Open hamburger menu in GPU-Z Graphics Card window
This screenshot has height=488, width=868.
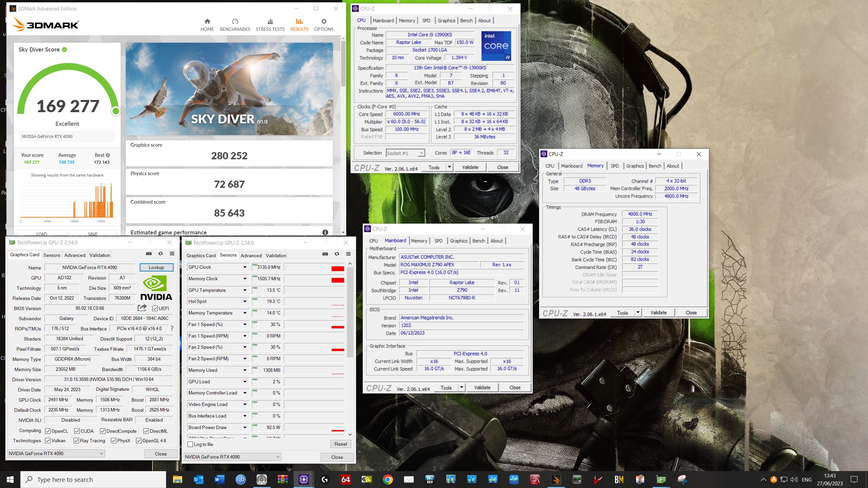pos(172,253)
